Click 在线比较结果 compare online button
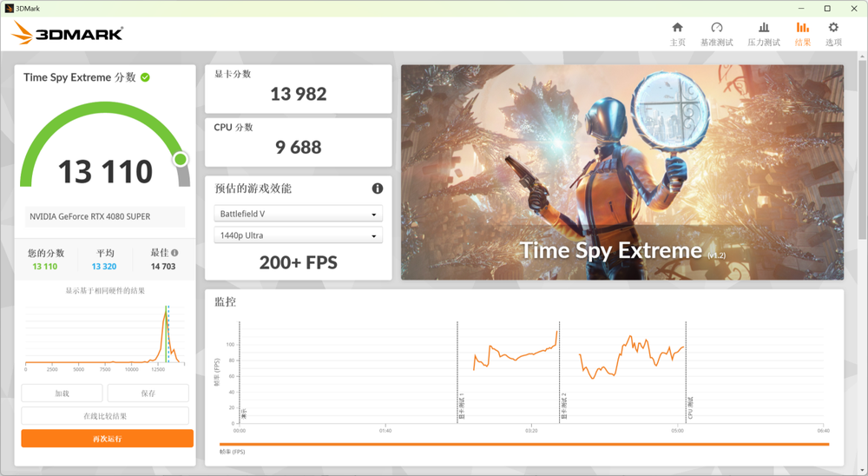 pos(105,416)
